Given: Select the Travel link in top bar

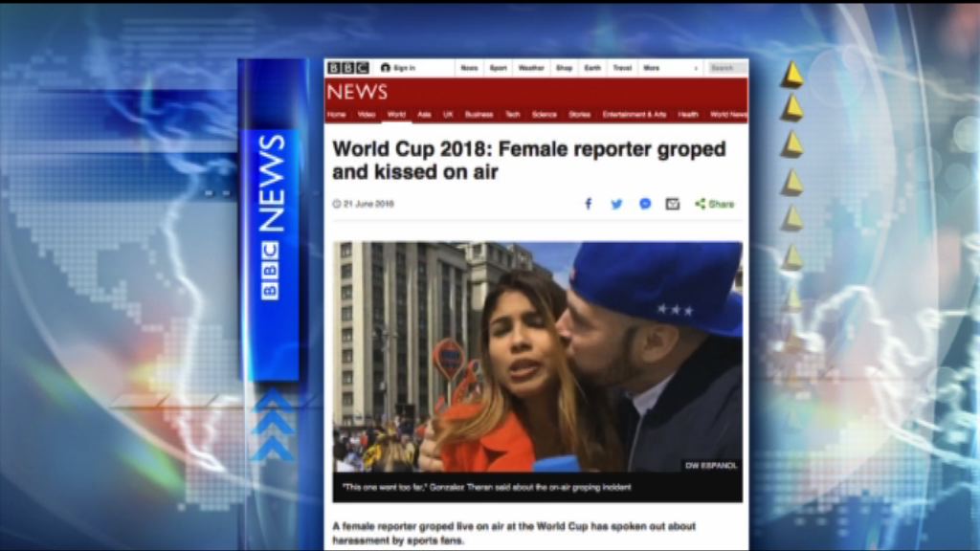Looking at the screenshot, I should [x=622, y=68].
